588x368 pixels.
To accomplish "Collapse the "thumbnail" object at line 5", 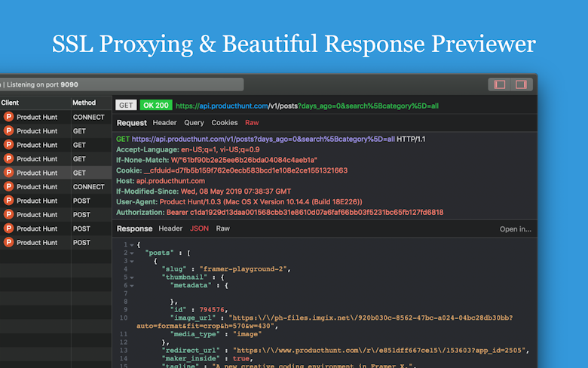I will pos(132,278).
